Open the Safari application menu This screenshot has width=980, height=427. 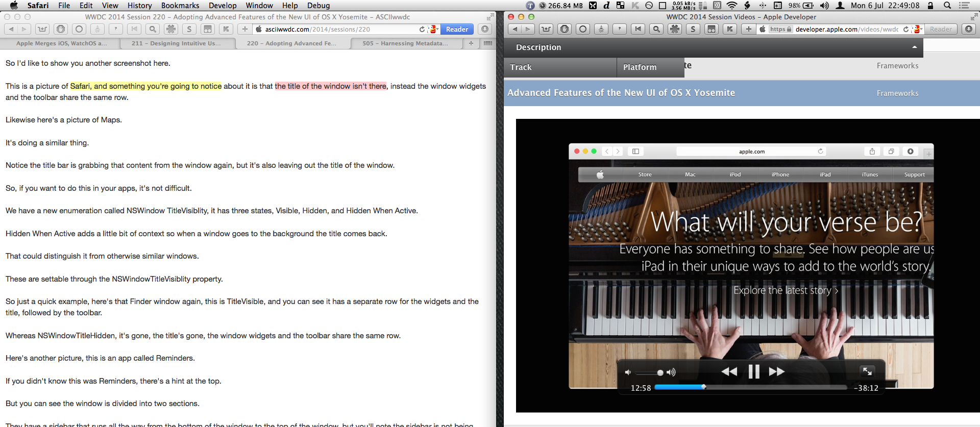tap(38, 6)
